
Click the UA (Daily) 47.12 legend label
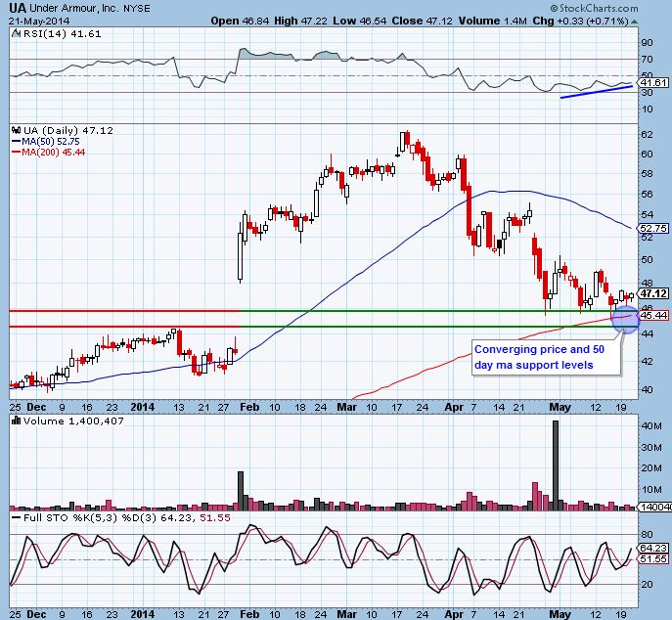coord(68,130)
